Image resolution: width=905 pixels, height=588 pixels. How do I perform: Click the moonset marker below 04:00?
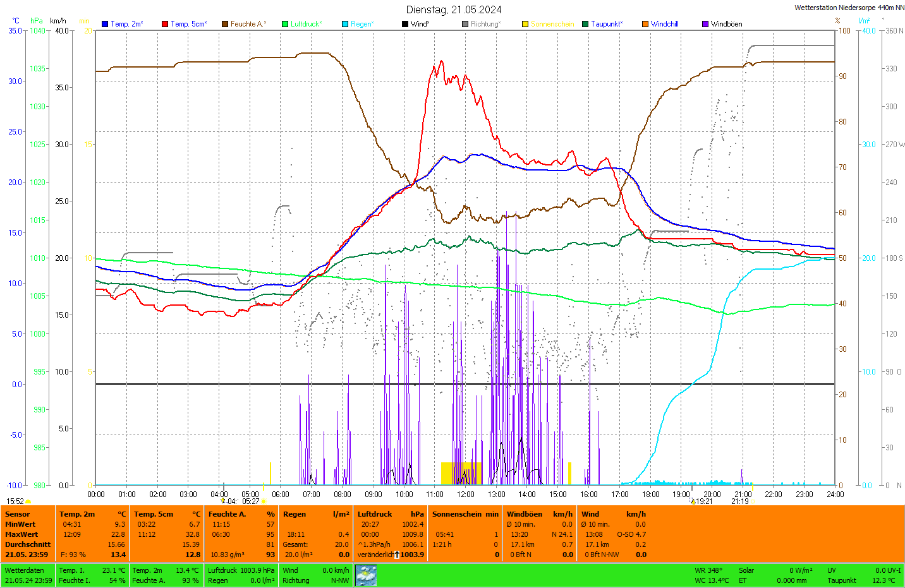(x=223, y=501)
